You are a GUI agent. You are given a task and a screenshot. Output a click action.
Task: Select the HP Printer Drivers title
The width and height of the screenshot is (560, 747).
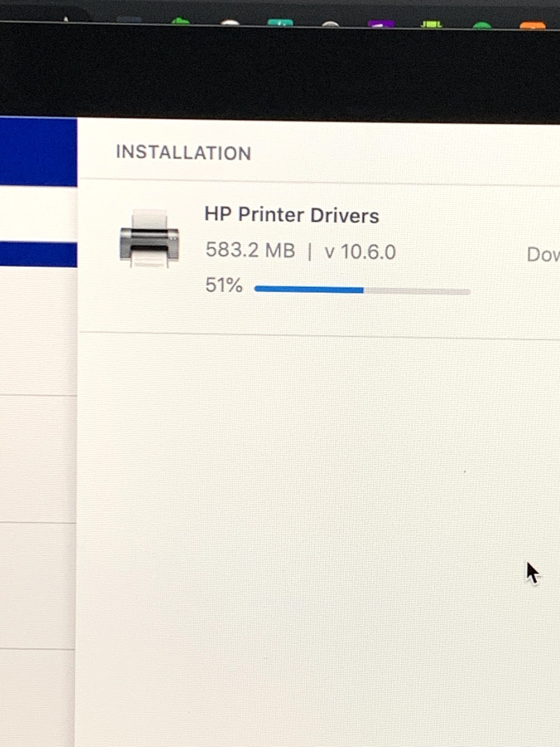click(292, 215)
